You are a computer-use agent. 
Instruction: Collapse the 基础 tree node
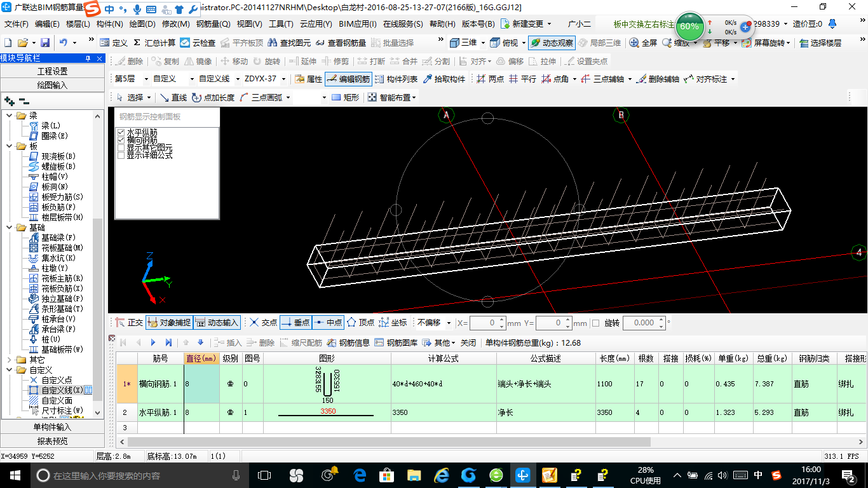coord(10,227)
